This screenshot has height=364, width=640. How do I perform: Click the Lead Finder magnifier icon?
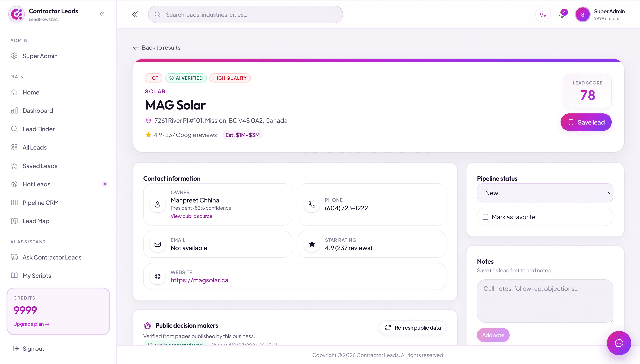click(15, 129)
